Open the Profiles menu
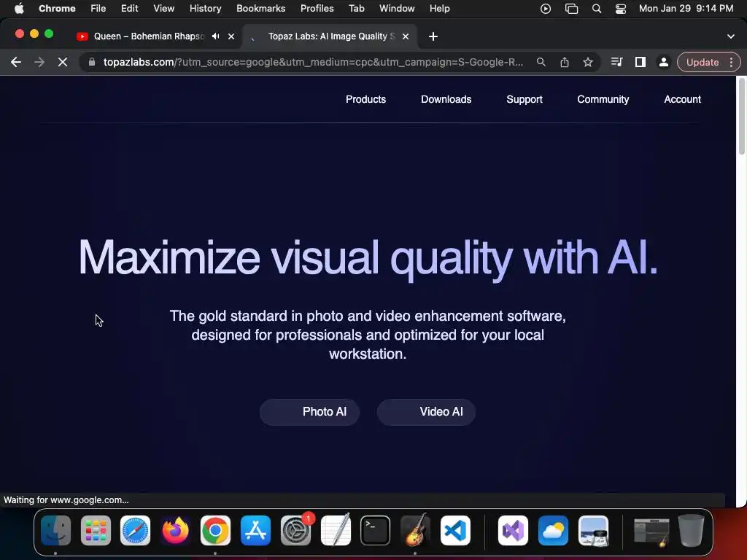Image resolution: width=747 pixels, height=560 pixels. pos(317,8)
